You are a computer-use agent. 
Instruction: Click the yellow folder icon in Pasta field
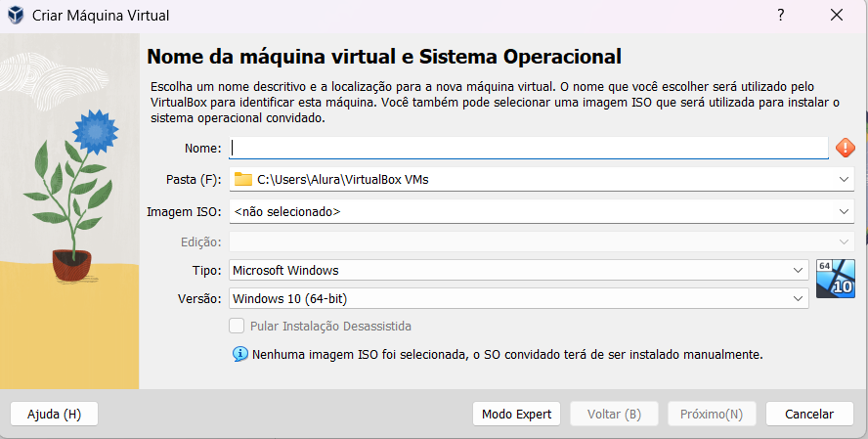point(243,179)
